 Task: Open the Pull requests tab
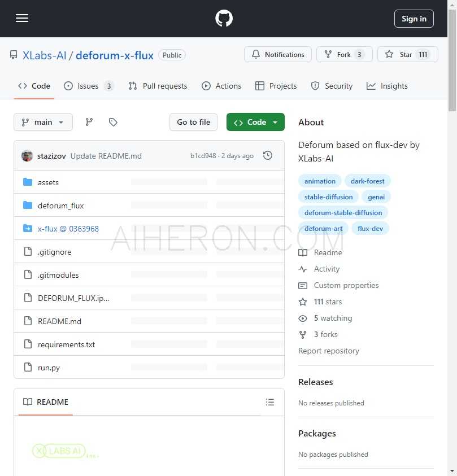pyautogui.click(x=158, y=86)
